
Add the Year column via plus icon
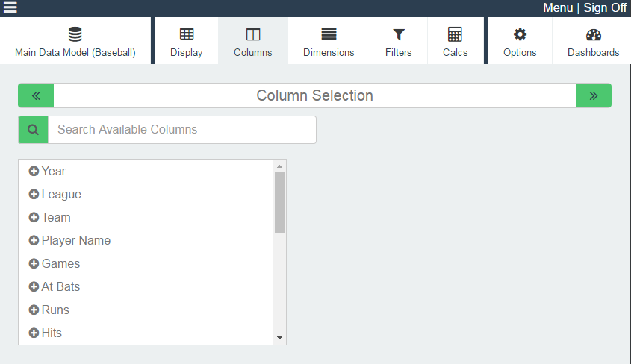click(x=34, y=171)
